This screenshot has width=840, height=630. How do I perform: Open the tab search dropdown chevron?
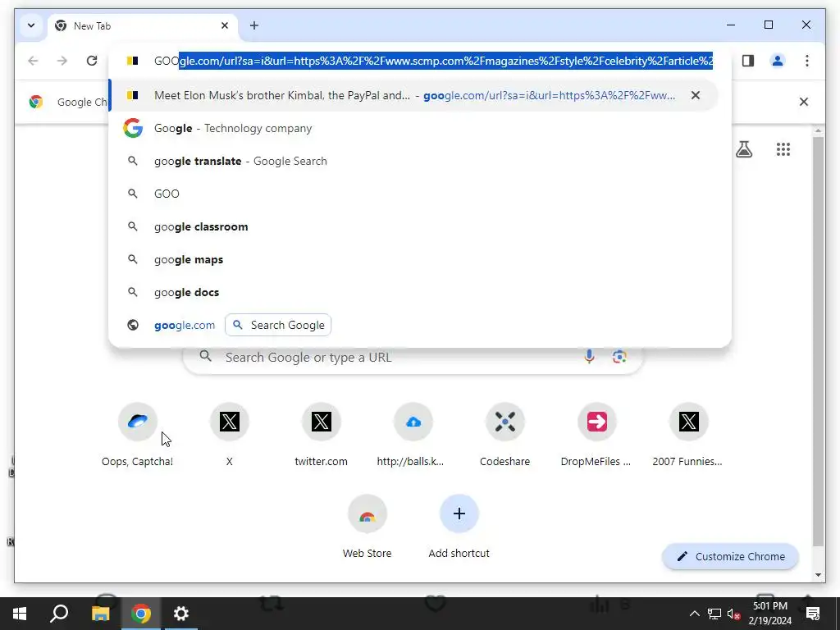pos(31,25)
